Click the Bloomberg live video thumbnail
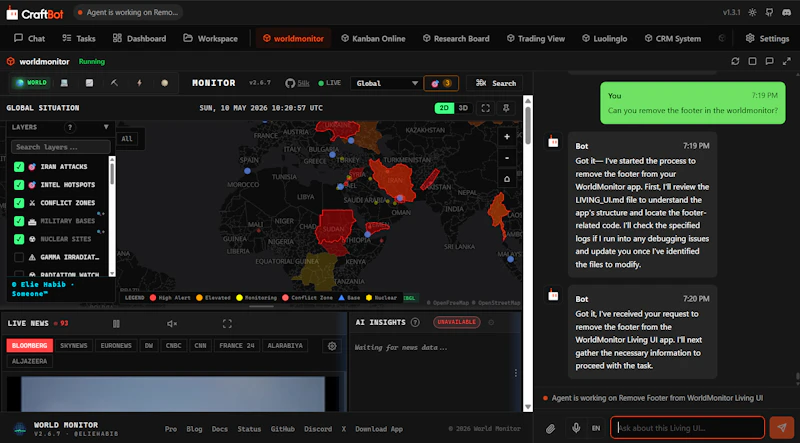Viewport: 800px width, 443px height. tap(172, 394)
